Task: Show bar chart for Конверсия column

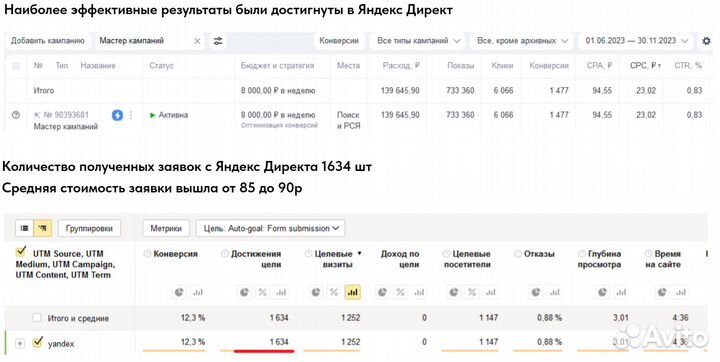Action: pos(198,292)
